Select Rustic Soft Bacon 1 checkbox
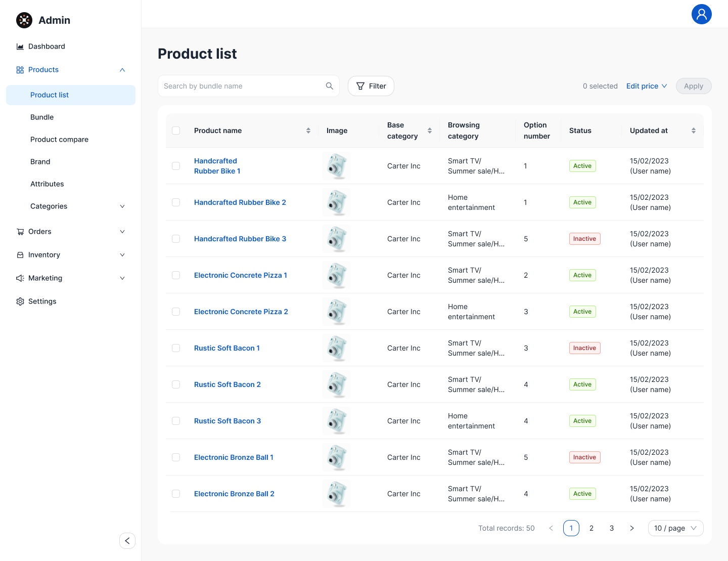 (176, 348)
